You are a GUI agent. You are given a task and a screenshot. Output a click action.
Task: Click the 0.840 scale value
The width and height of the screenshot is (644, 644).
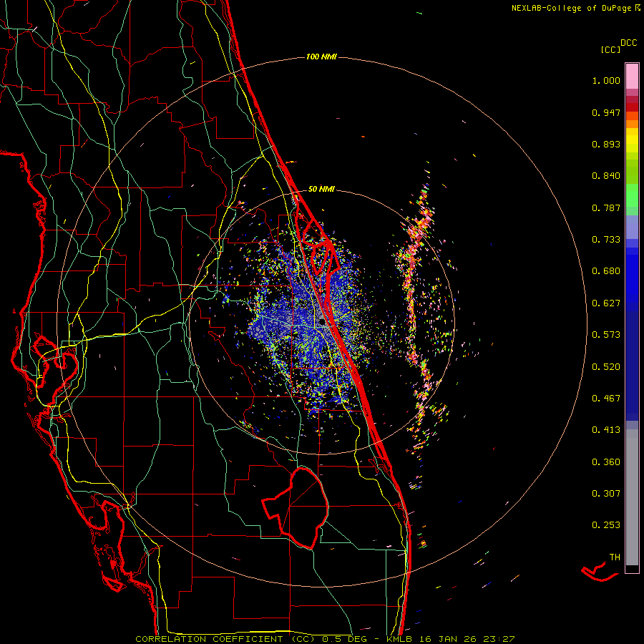tap(606, 176)
